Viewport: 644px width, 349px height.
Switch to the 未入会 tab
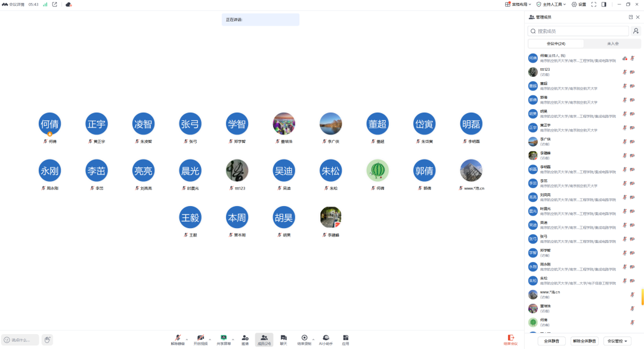[612, 43]
